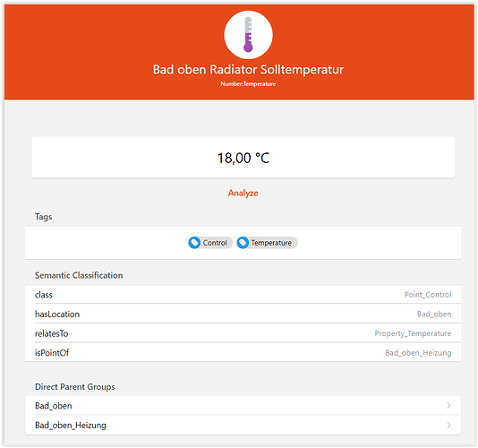
Task: Click the Point_Control class value
Action: click(x=428, y=295)
